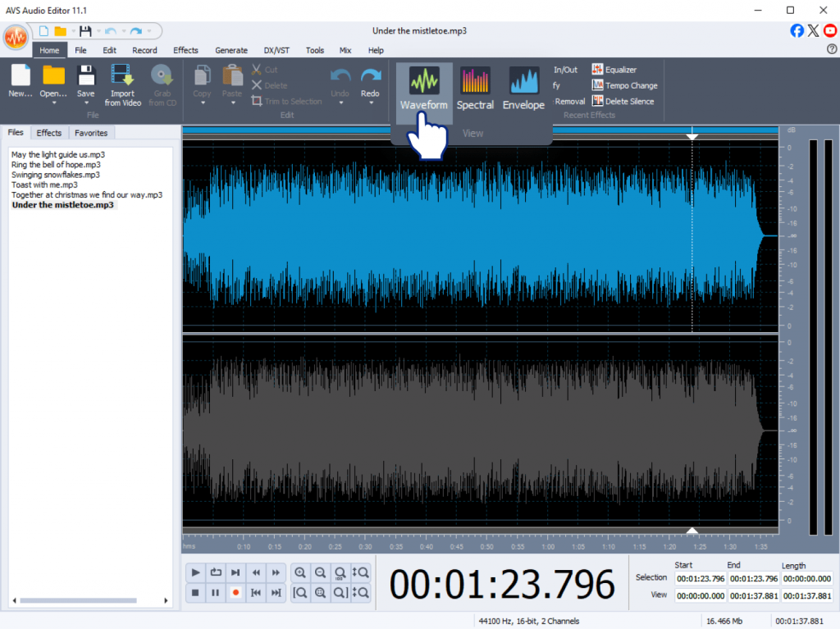840x629 pixels.
Task: Click the Selection Start time field
Action: click(700, 578)
